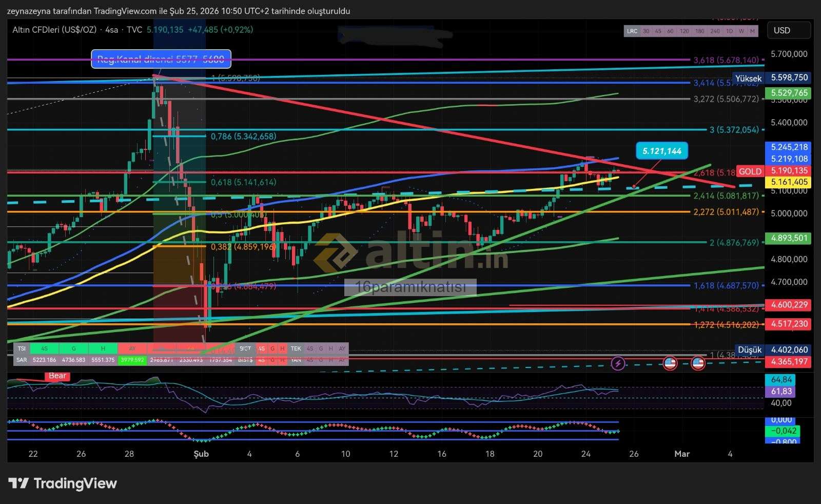Select the 1D cell in LRC table
Screen dimensions: 821x504
(x=729, y=31)
